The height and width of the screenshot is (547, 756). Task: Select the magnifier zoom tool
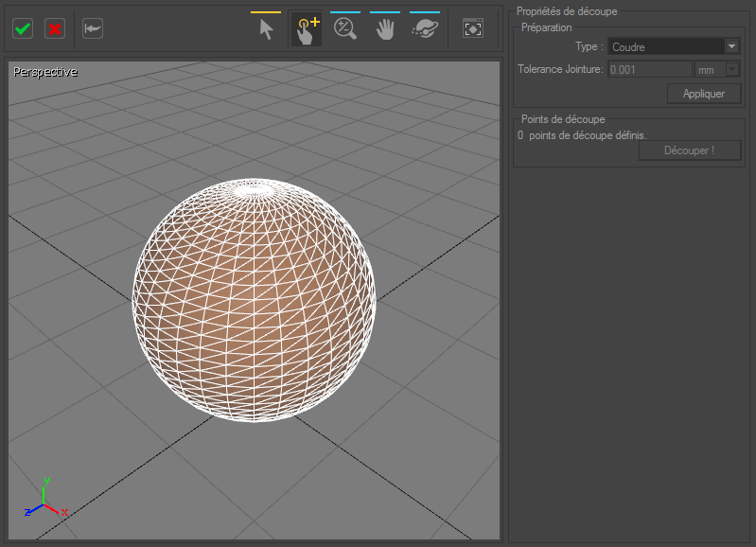coord(345,29)
